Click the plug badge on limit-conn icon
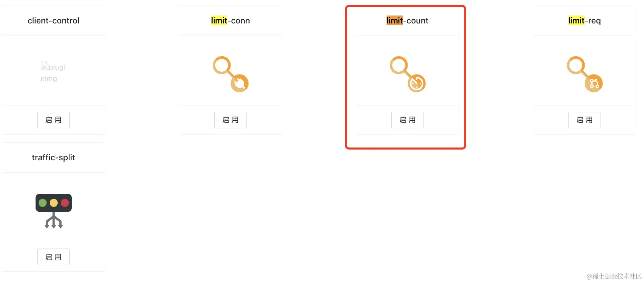 coord(240,83)
